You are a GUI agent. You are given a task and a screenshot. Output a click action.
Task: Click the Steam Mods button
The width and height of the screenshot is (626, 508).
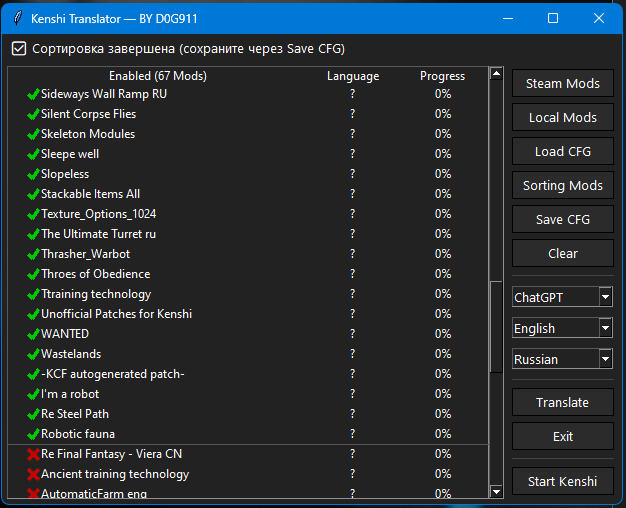point(562,84)
